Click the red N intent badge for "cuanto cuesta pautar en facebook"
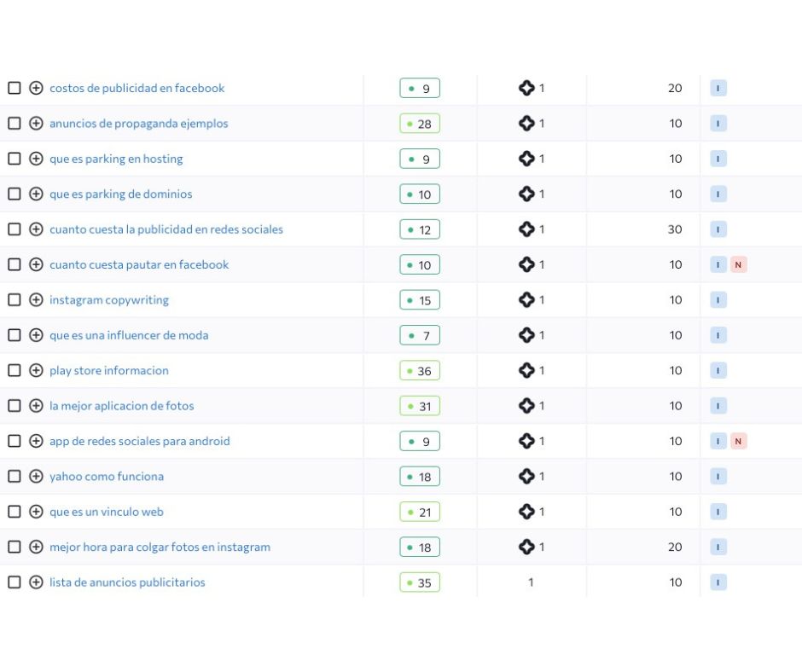Image resolution: width=802 pixels, height=672 pixels. click(739, 265)
